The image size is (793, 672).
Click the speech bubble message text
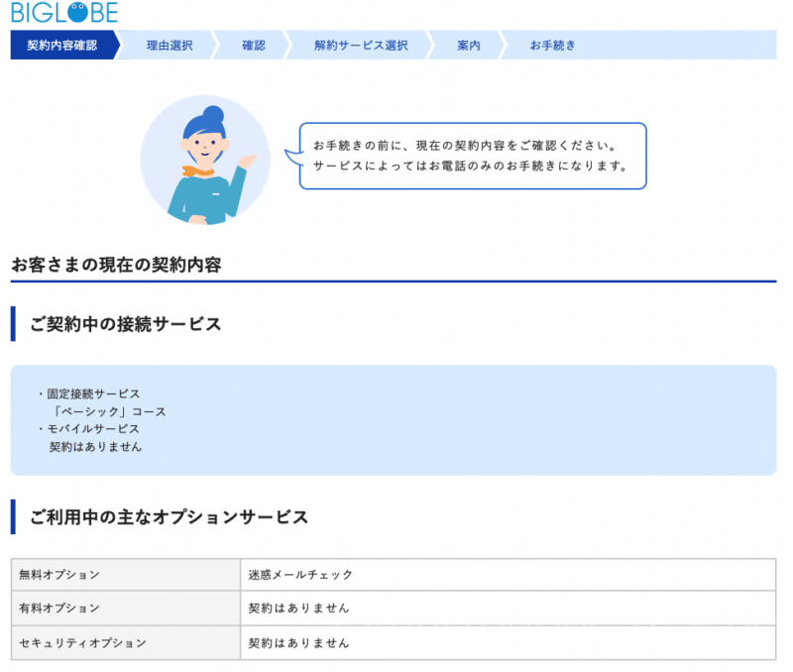(x=472, y=156)
